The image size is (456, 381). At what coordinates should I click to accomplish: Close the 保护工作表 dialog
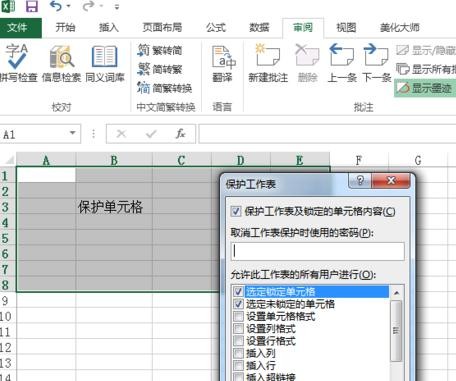391,180
